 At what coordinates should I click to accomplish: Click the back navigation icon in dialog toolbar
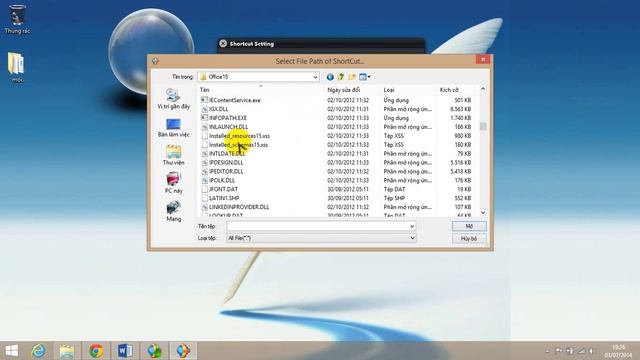coord(330,77)
